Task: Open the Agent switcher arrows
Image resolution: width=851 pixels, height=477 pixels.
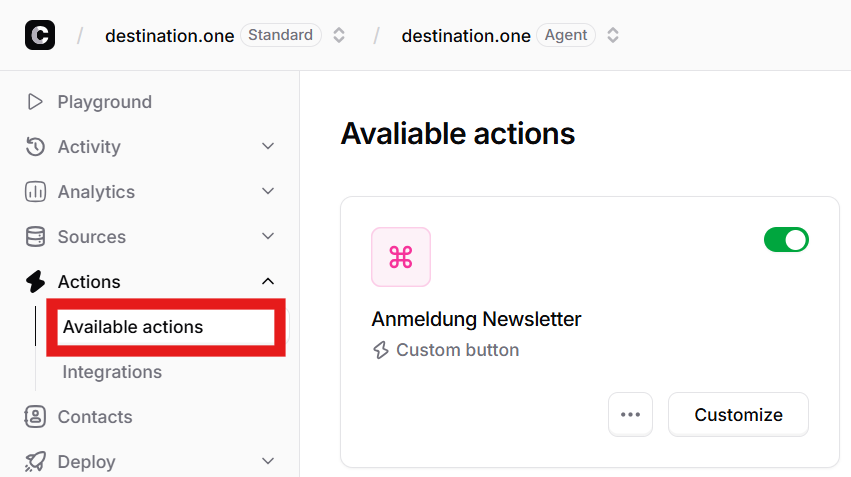Action: [613, 35]
